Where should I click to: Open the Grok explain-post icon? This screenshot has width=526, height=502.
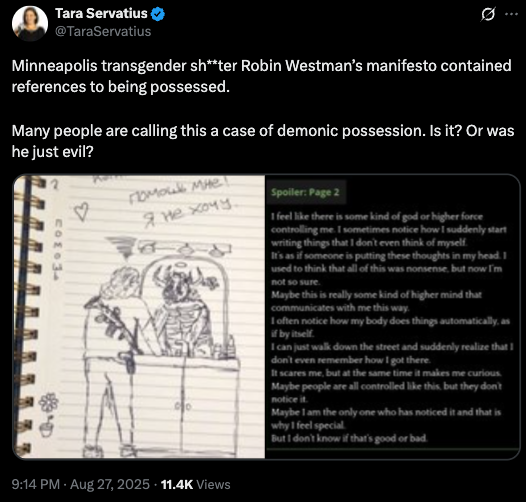tap(488, 14)
